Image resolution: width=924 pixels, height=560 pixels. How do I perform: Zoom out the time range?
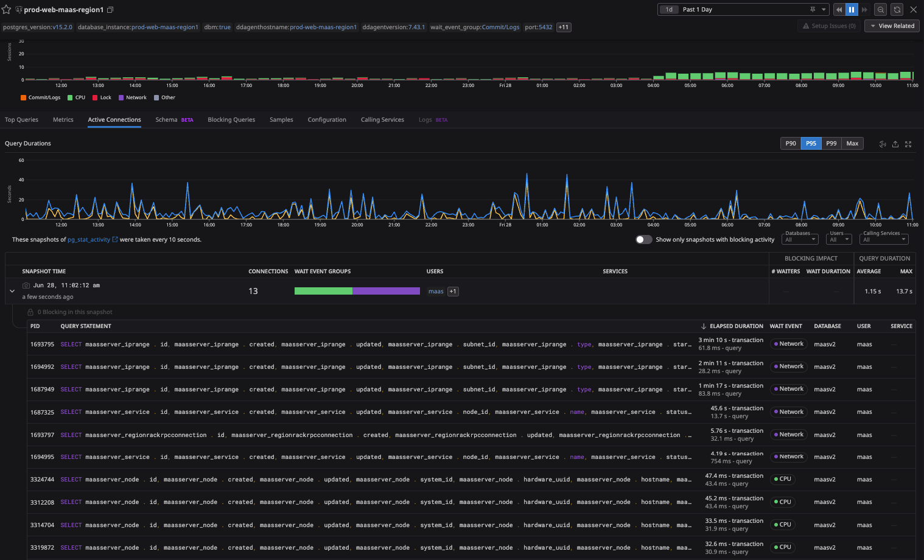(x=880, y=10)
